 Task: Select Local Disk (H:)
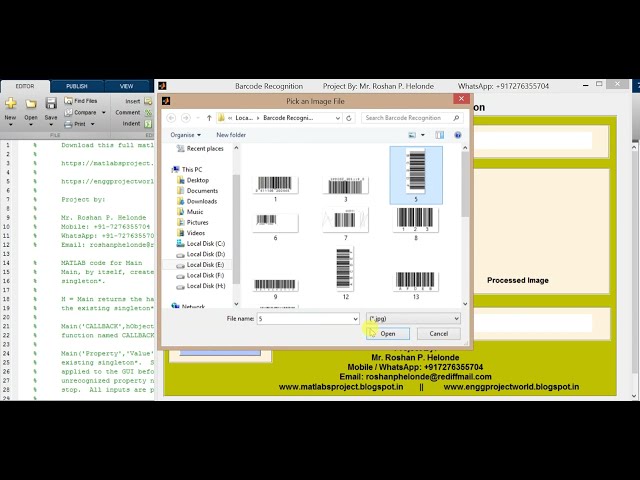click(x=200, y=286)
